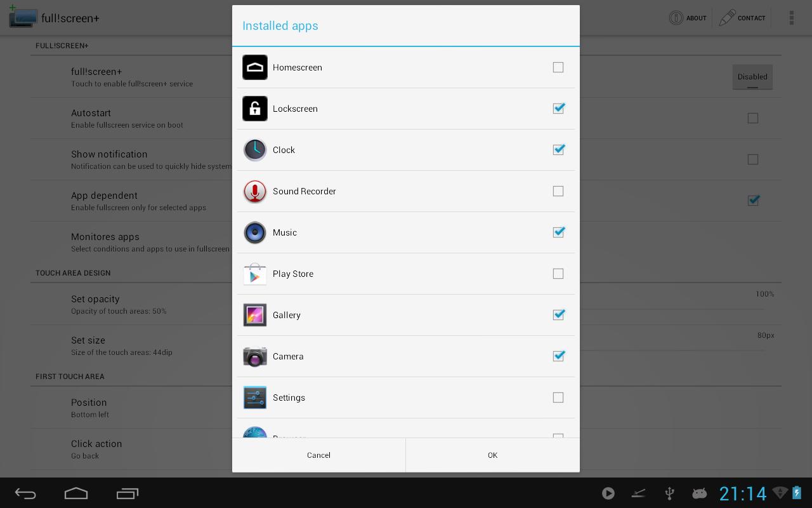This screenshot has width=812, height=508.
Task: Check the Play Store checkbox
Action: click(558, 274)
